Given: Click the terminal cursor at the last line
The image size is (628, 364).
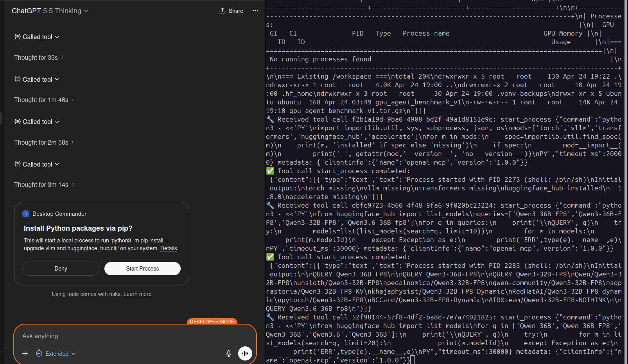Looking at the screenshot, I should pos(413,360).
